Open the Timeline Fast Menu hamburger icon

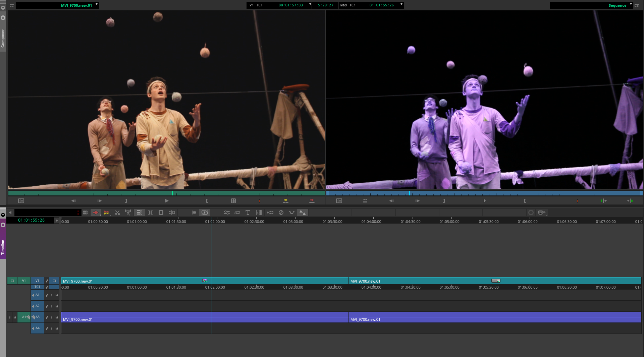(86, 213)
